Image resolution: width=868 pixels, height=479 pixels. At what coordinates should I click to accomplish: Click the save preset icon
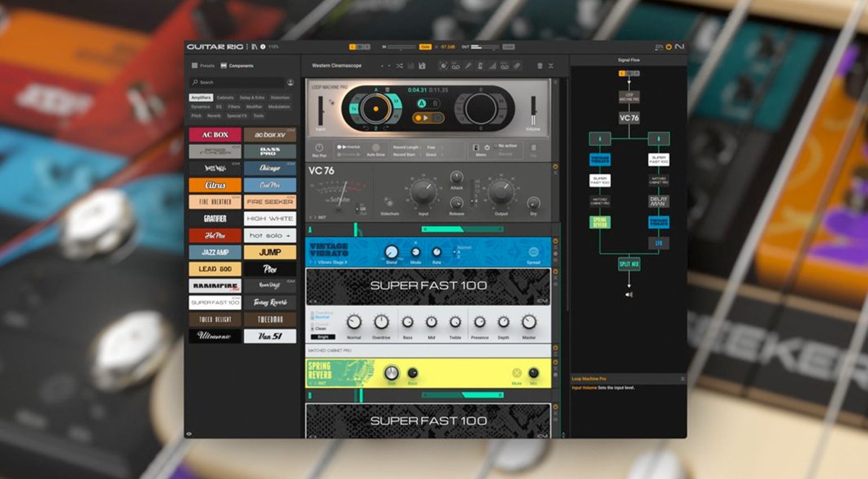(423, 66)
